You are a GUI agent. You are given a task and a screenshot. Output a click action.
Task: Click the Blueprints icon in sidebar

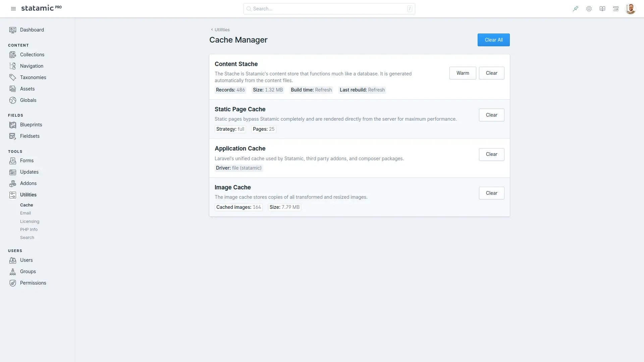(x=12, y=125)
